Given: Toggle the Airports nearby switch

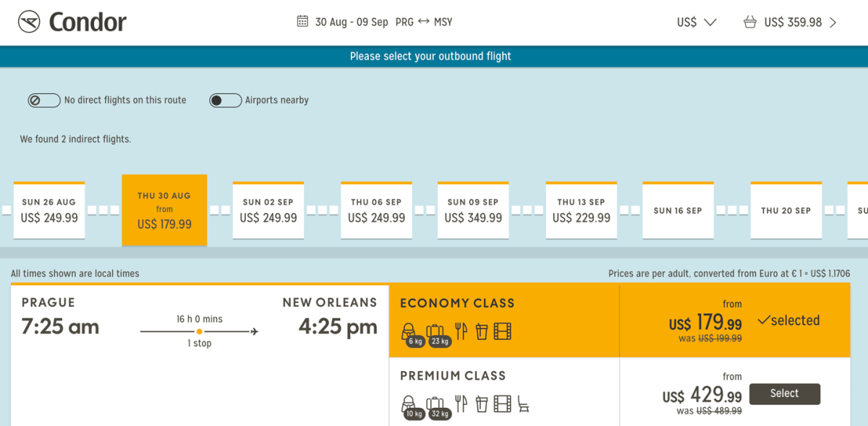Looking at the screenshot, I should pos(225,101).
